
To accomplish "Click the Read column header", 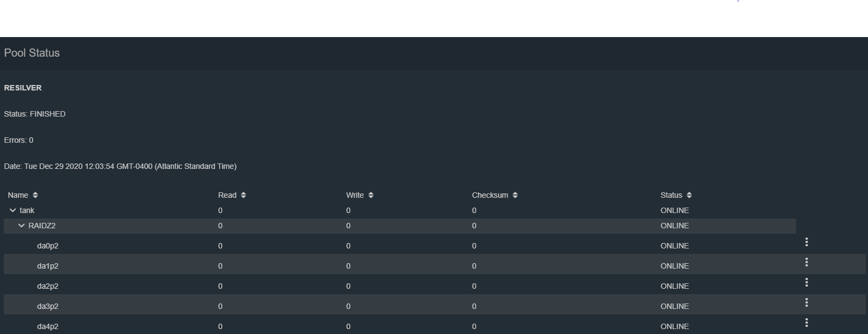I will [x=227, y=195].
